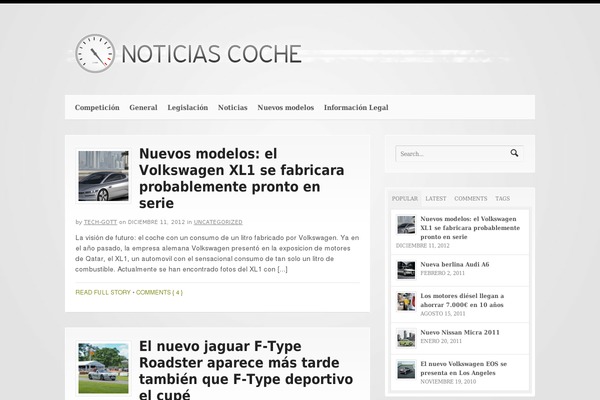
Task: Open the UNCATEGORIZED category link
Action: [218, 222]
